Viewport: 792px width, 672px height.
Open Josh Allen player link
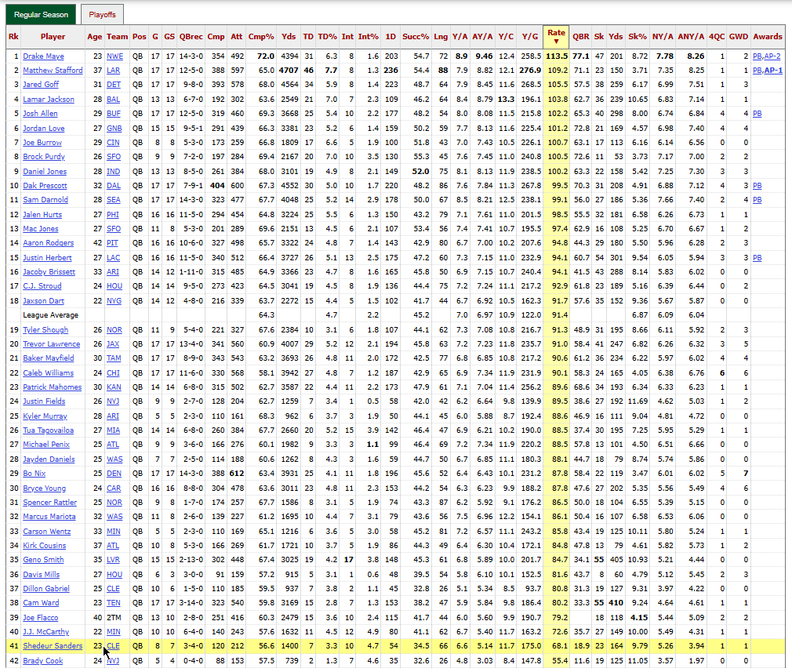[40, 113]
